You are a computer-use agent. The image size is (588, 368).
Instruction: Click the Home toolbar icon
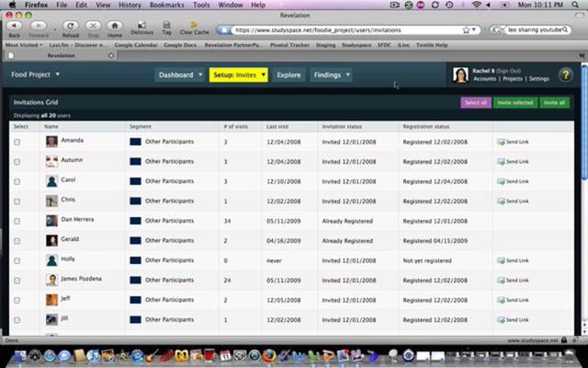tap(115, 26)
